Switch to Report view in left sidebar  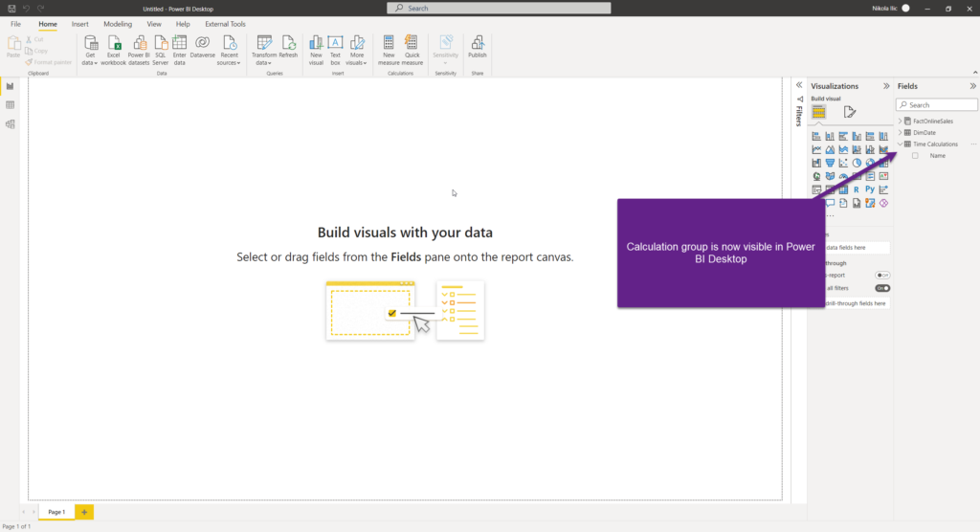pos(10,86)
